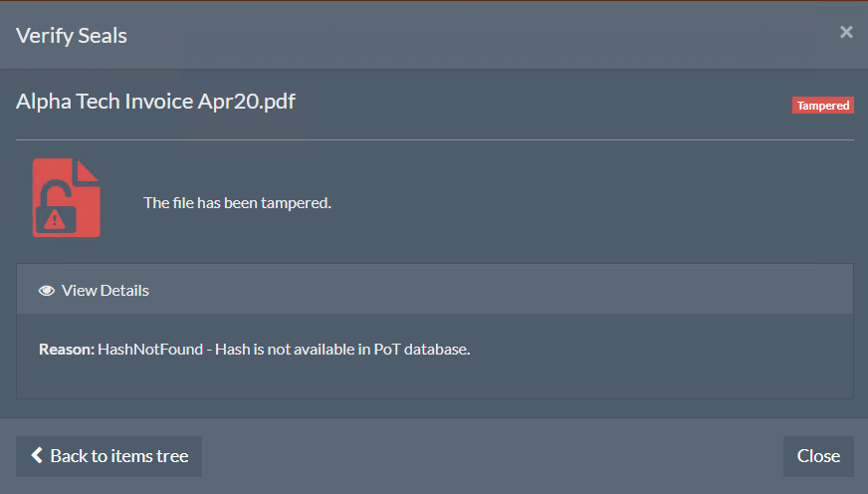Click the HashNotFound error text

pyautogui.click(x=150, y=350)
